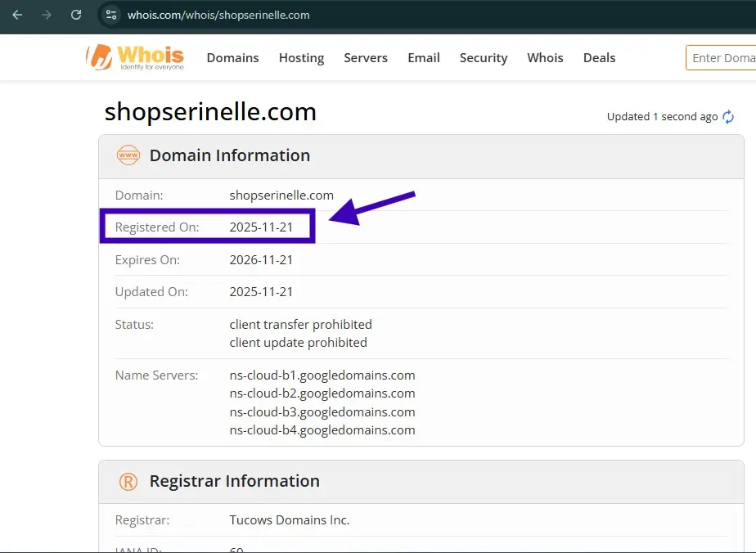This screenshot has width=756, height=553.
Task: Click the R icon beside Registrar Information
Action: pyautogui.click(x=128, y=481)
